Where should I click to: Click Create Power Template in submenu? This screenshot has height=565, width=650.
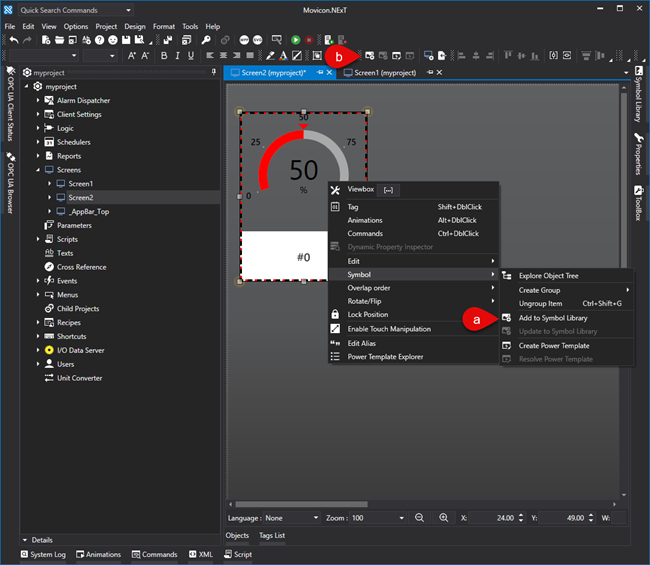click(x=553, y=345)
